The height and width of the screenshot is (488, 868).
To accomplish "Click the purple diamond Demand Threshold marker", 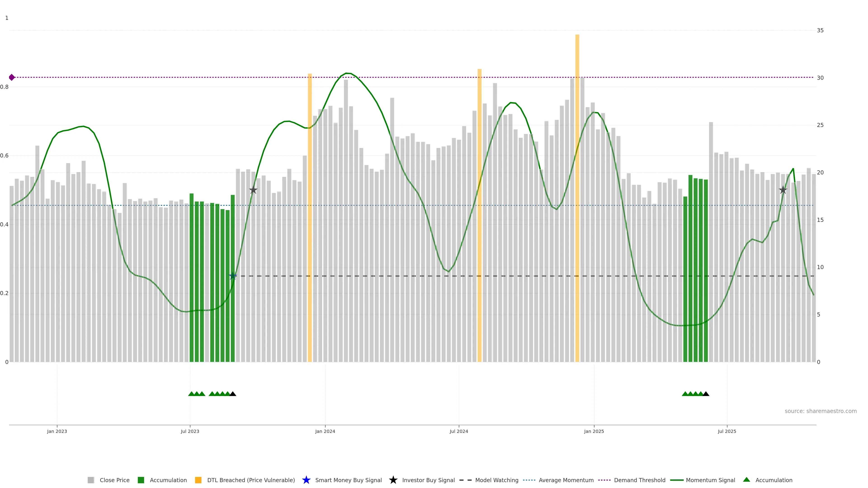I will (12, 77).
